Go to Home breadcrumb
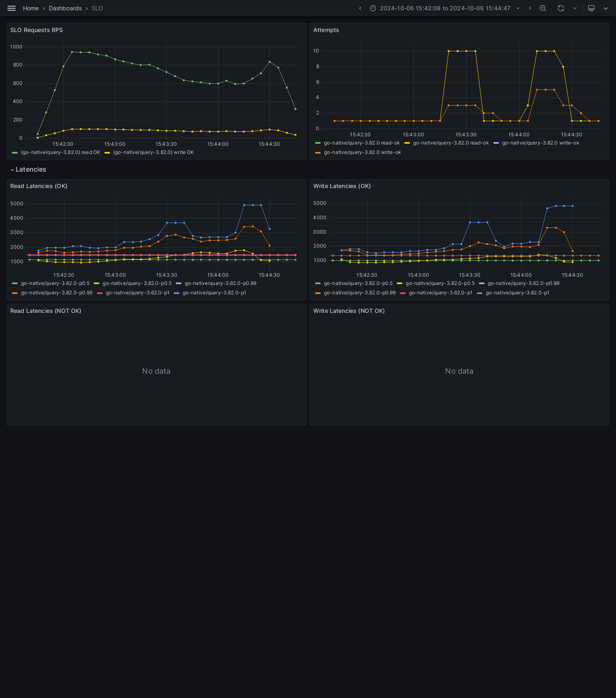Image resolution: width=616 pixels, height=698 pixels. click(31, 8)
